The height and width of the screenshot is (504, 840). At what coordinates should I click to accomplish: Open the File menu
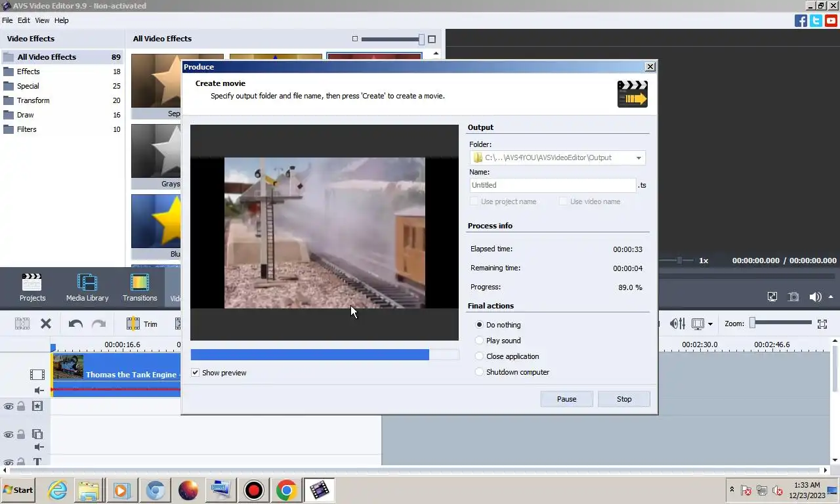(7, 20)
